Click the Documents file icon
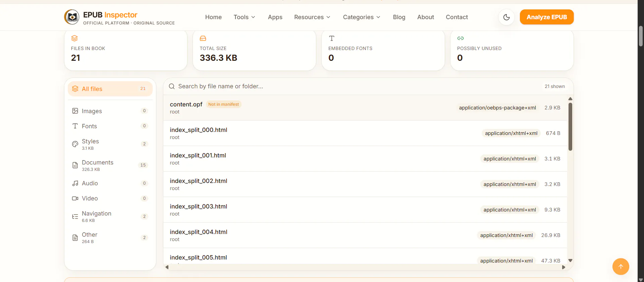 click(75, 165)
